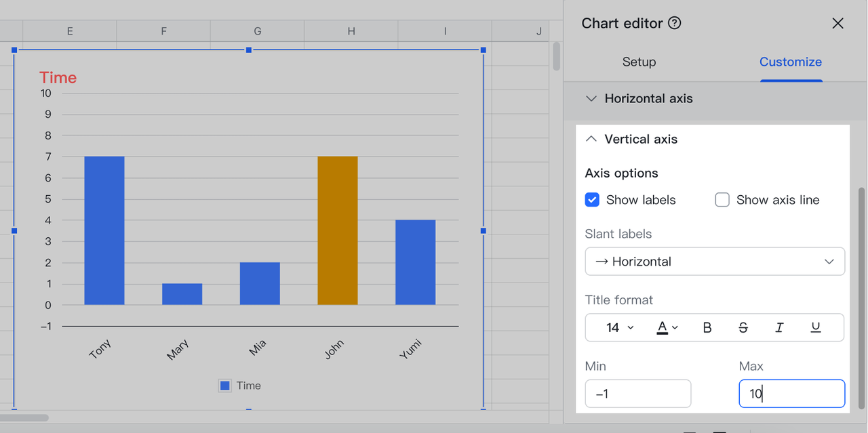Open the Slant labels dropdown
Viewport: 868px width, 433px height.
tap(714, 261)
